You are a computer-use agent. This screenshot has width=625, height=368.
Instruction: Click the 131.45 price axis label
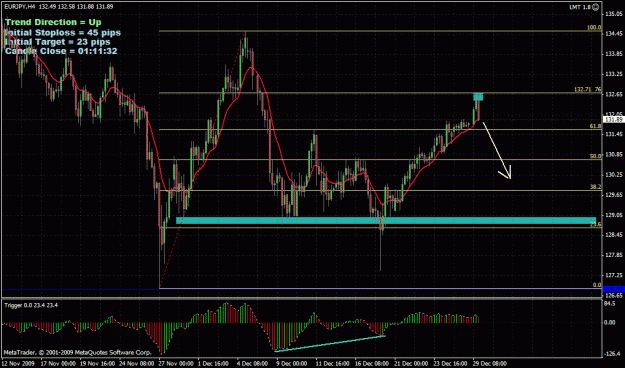(x=614, y=134)
